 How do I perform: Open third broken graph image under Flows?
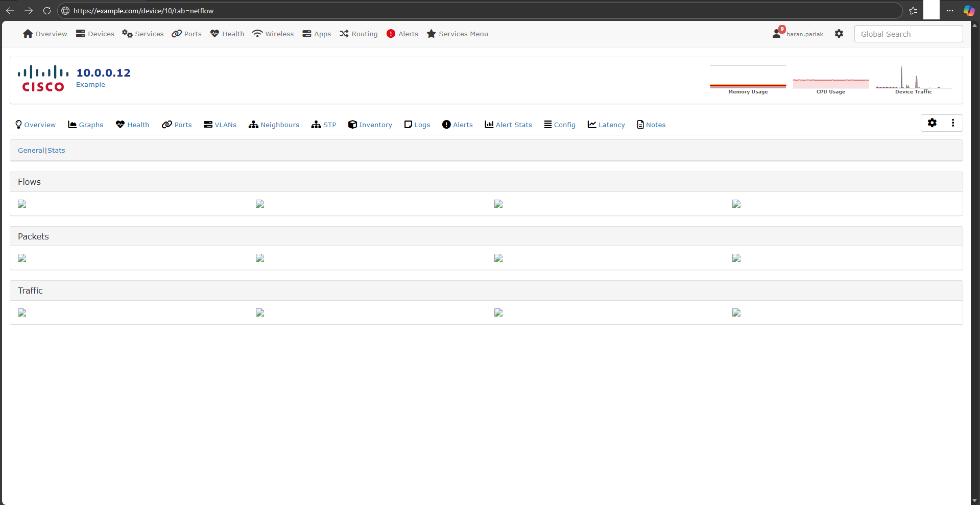tap(498, 204)
